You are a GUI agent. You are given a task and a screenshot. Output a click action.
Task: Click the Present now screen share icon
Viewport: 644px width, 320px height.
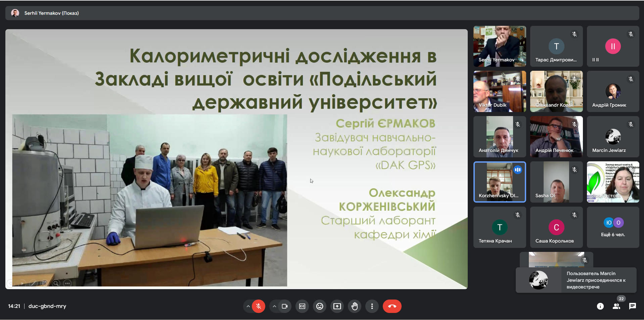[x=337, y=306]
